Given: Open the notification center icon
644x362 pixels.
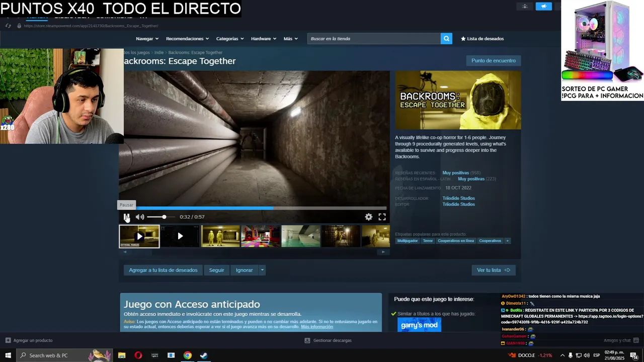Looking at the screenshot, I should coord(634,355).
